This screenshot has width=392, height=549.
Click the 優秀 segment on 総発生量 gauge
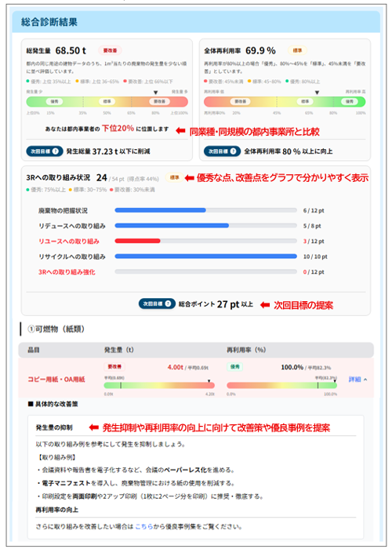pos(55,101)
